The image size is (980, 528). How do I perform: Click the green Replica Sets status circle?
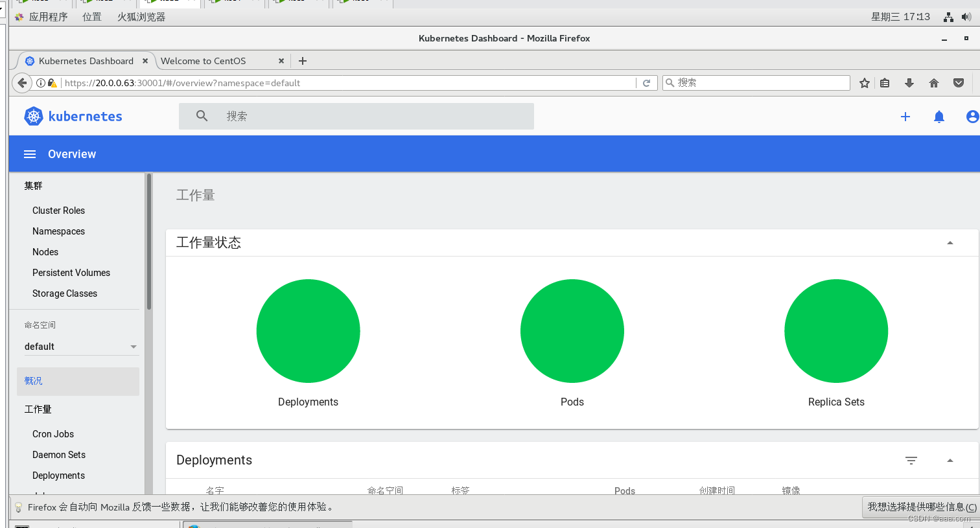pos(836,331)
